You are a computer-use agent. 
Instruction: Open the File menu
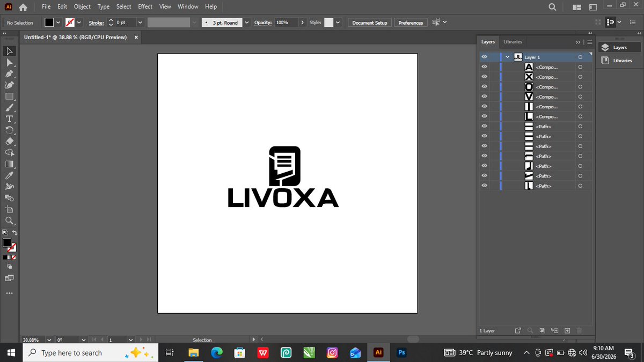(47, 6)
